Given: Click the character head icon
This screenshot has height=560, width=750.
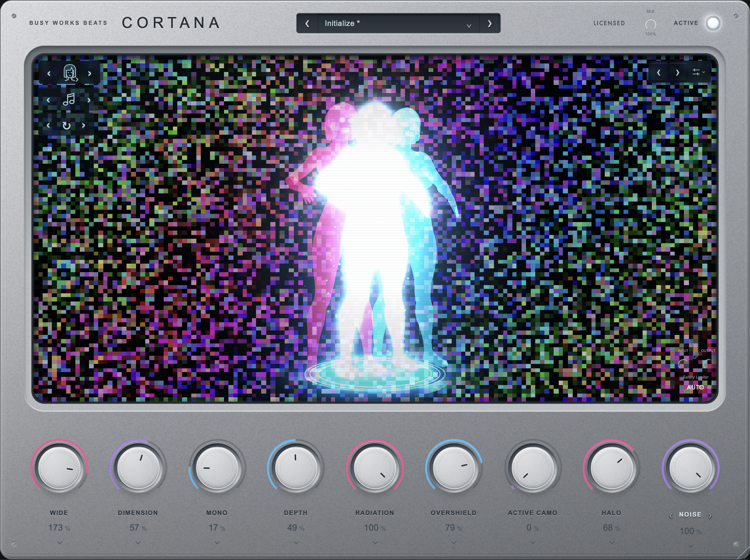Looking at the screenshot, I should 70,73.
